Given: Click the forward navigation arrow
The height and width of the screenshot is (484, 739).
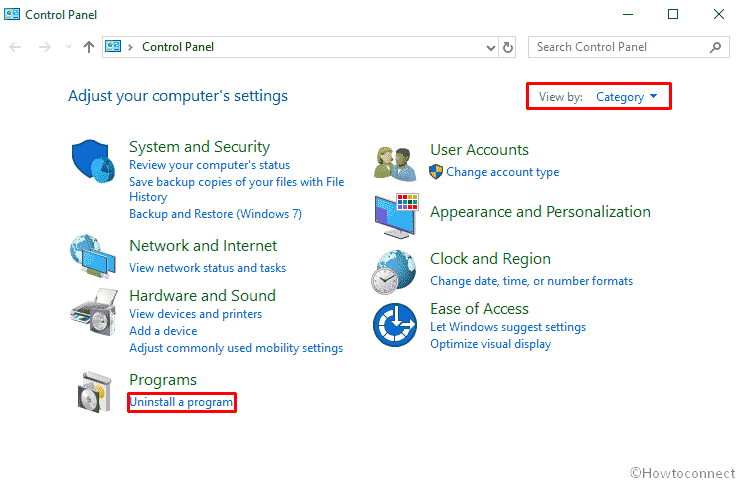Looking at the screenshot, I should tap(45, 47).
